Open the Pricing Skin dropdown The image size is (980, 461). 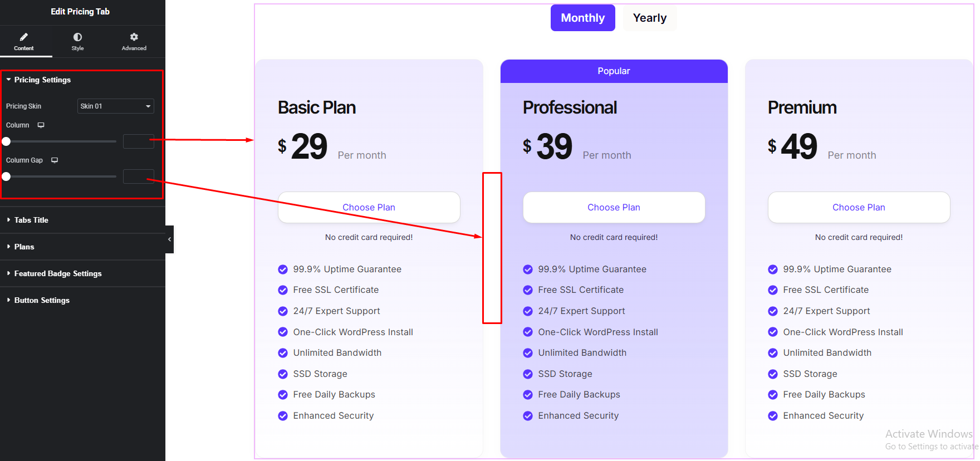[115, 106]
